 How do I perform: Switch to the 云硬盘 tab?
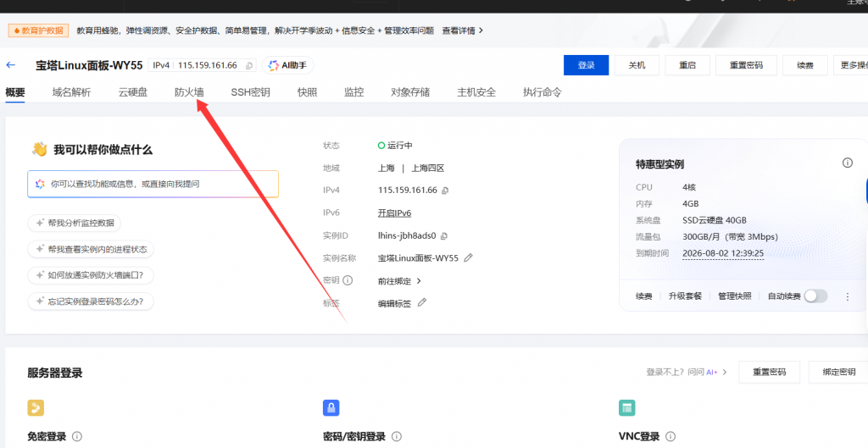point(133,92)
